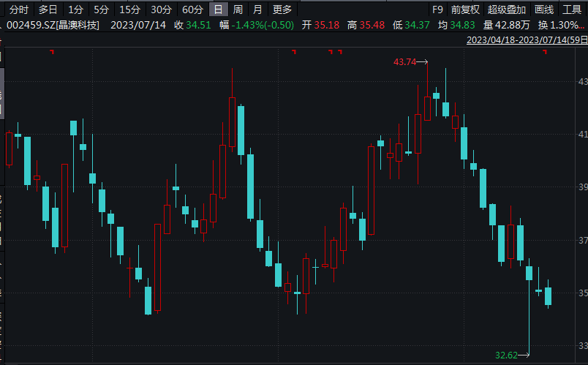Switch the chart to the 1分 period

coord(75,10)
